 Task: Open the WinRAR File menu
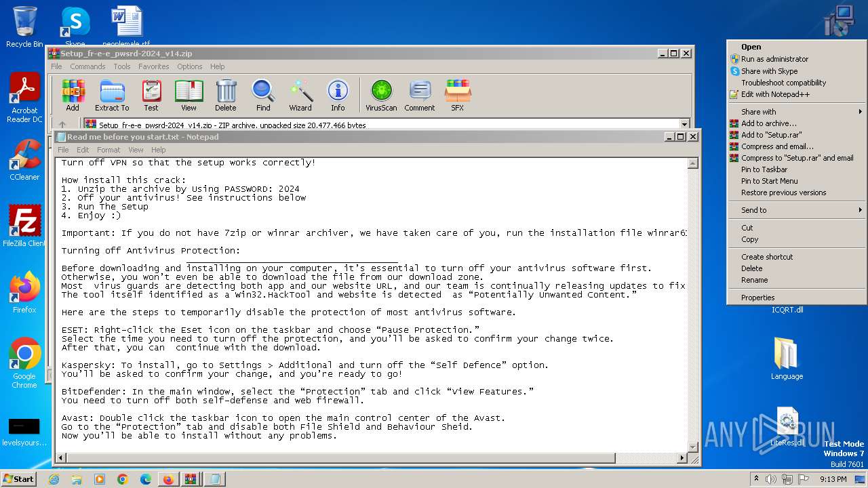coord(56,66)
